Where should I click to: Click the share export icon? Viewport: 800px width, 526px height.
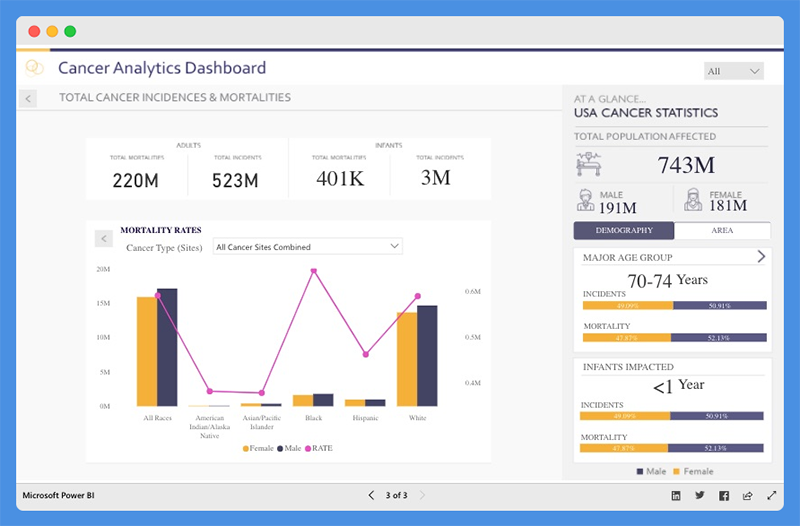(x=747, y=495)
